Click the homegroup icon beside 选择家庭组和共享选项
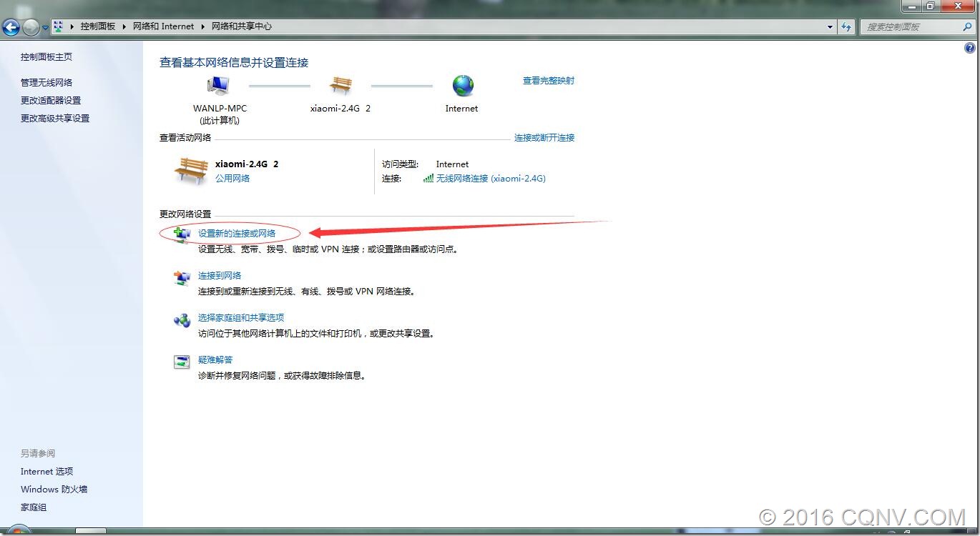The width and height of the screenshot is (980, 536). [x=182, y=320]
